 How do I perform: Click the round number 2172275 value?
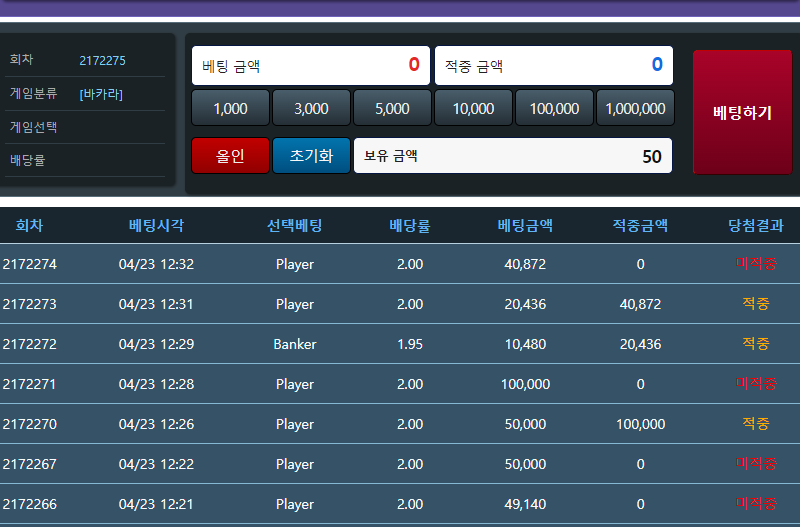pyautogui.click(x=103, y=60)
